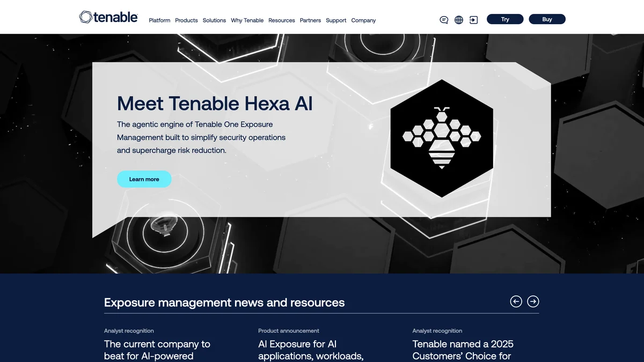Click the login arrow icon

[473, 20]
